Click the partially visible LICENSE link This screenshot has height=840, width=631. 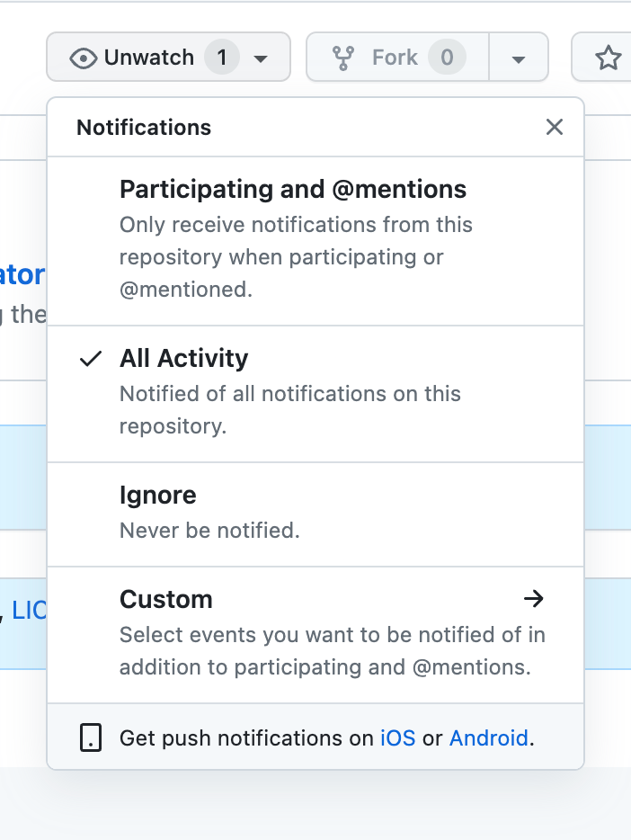coord(28,611)
